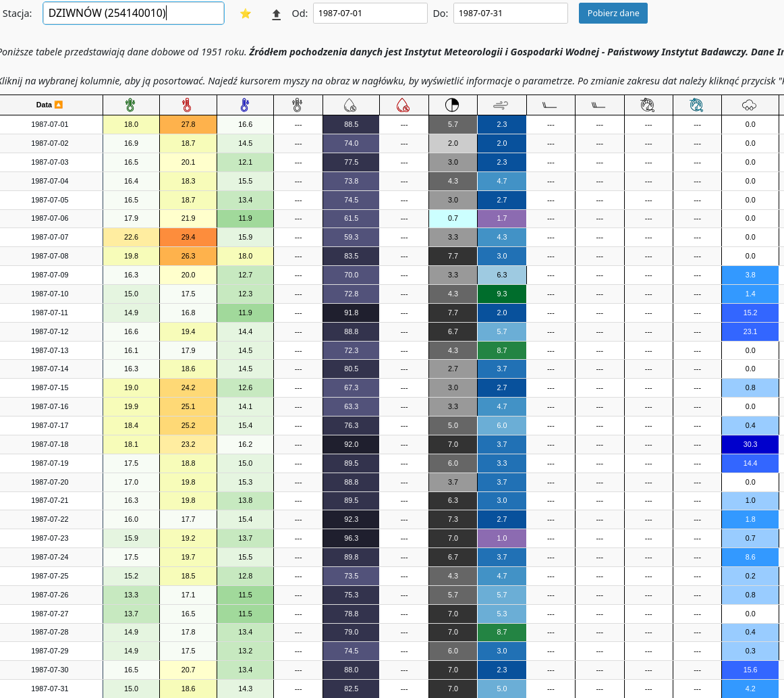Sort by single-barb wind flag column
This screenshot has width=784, height=698.
[x=549, y=105]
